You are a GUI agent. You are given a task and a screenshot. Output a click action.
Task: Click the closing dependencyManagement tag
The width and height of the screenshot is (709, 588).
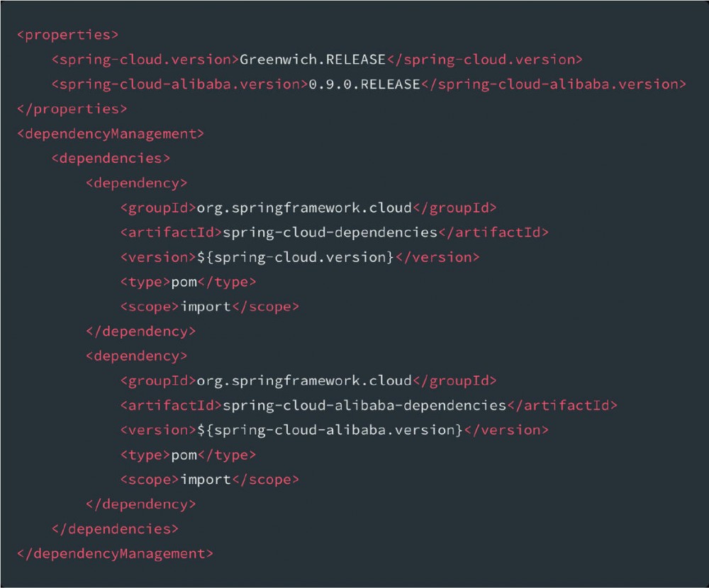coord(115,553)
